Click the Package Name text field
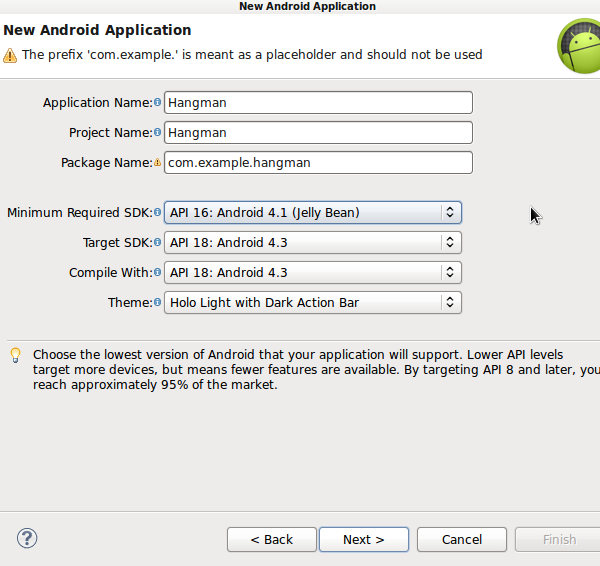 (318, 163)
